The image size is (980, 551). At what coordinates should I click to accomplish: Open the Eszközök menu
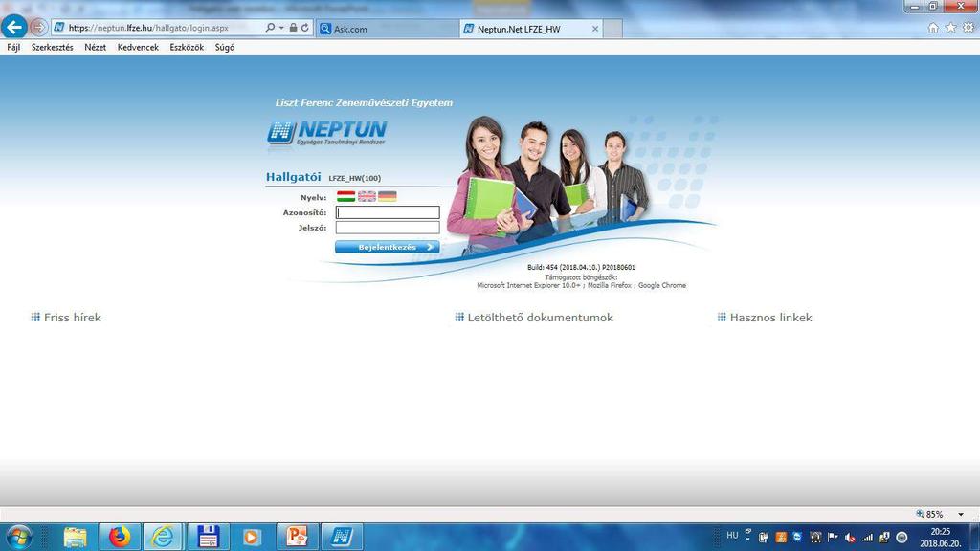point(187,48)
